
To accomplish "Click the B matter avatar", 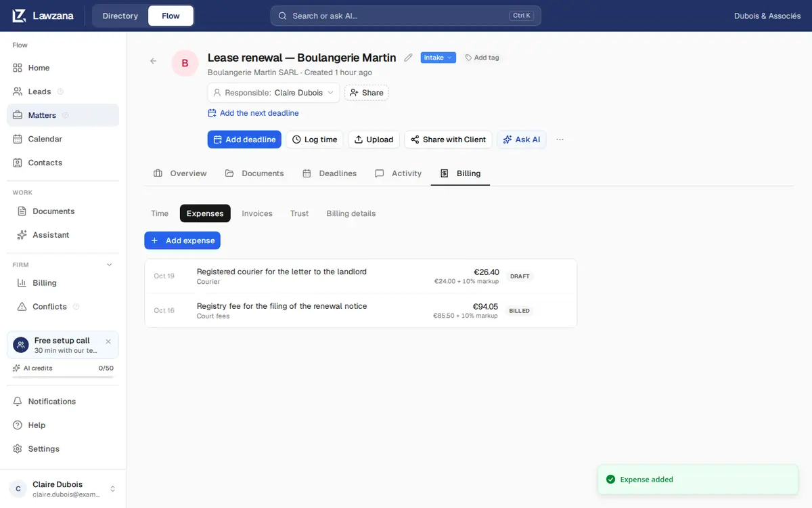I will 185,63.
